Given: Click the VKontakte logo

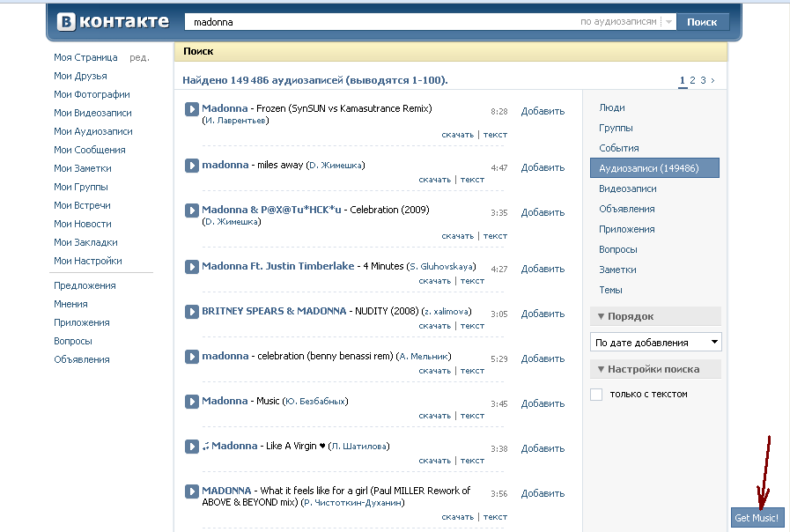Looking at the screenshot, I should (113, 22).
